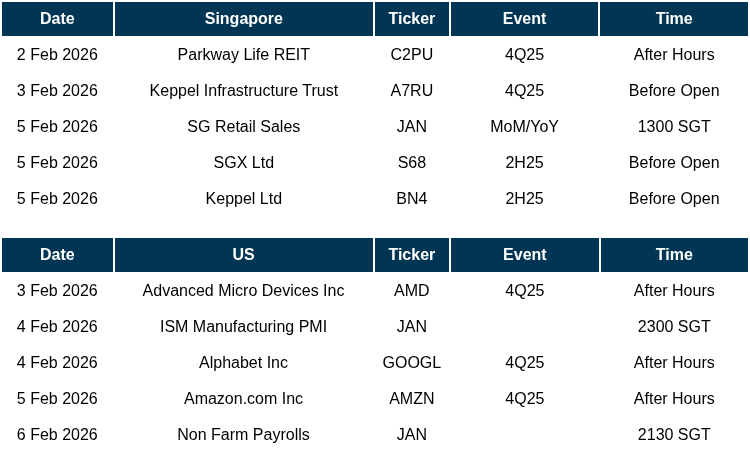Click the Singapore column header
This screenshot has height=454, width=750.
click(x=243, y=19)
